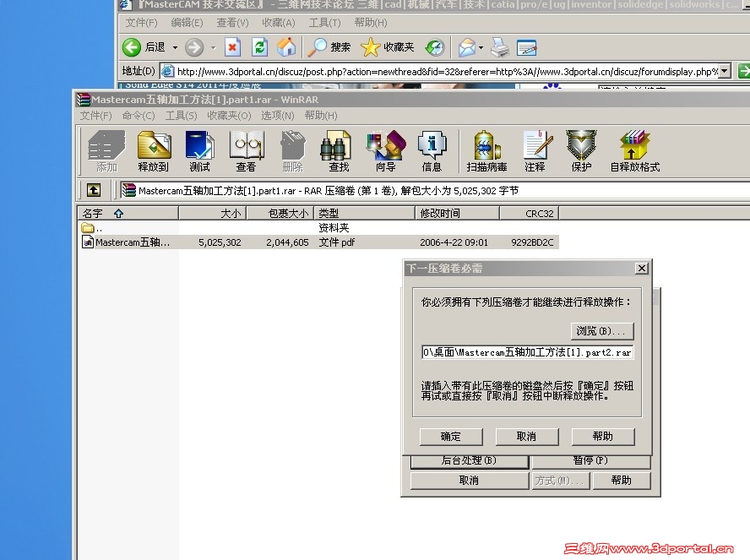Click the WinRAR archive path bar
The height and width of the screenshot is (560, 750).
(x=434, y=190)
